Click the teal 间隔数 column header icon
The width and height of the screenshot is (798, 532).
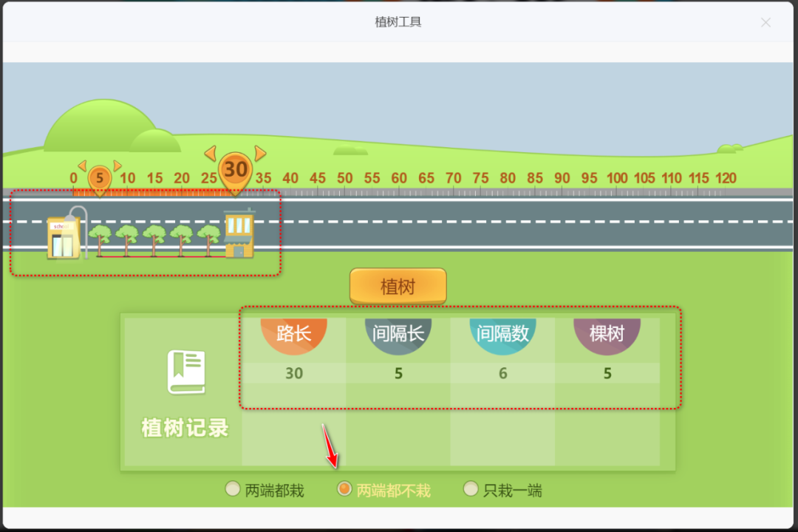502,332
